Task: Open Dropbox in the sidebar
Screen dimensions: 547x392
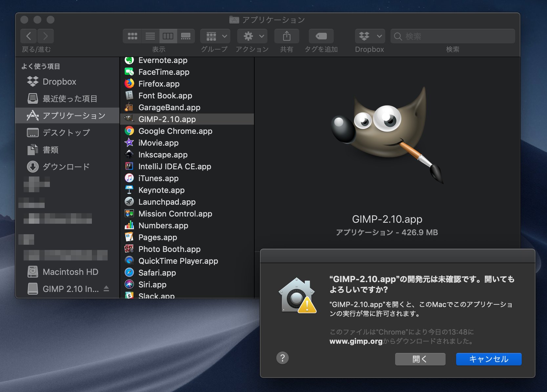Action: click(67, 82)
